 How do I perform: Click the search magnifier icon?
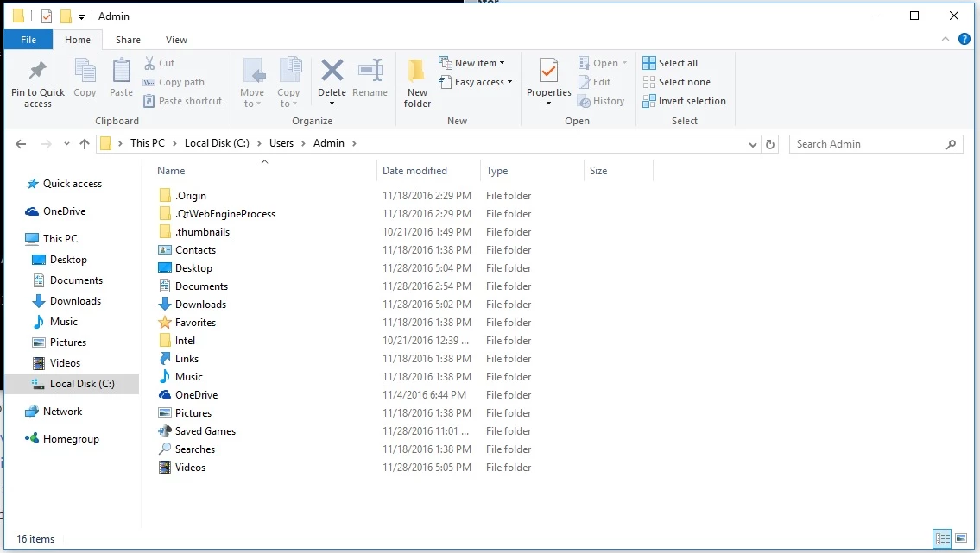[x=951, y=144]
